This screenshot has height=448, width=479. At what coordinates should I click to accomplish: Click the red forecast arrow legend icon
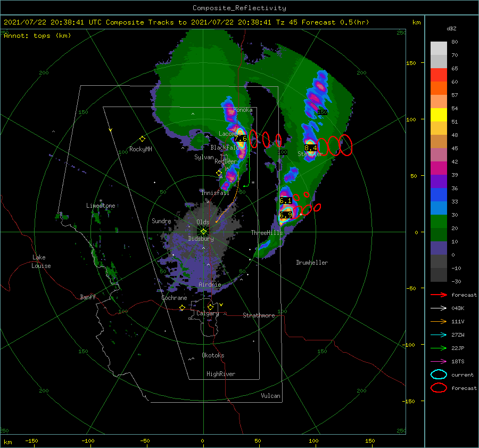pos(439,295)
